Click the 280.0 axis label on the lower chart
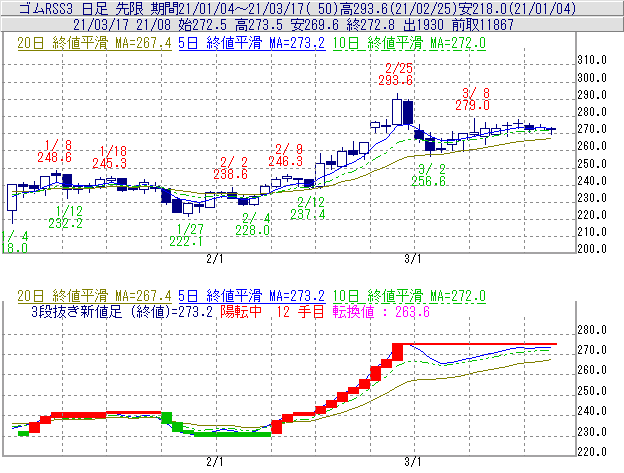The image size is (624, 473). pos(592,330)
